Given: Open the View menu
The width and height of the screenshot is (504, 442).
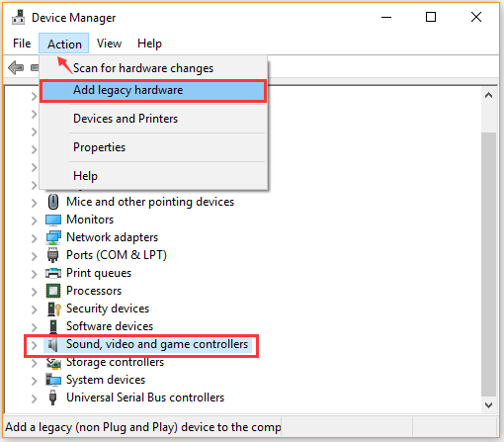Looking at the screenshot, I should (x=109, y=44).
